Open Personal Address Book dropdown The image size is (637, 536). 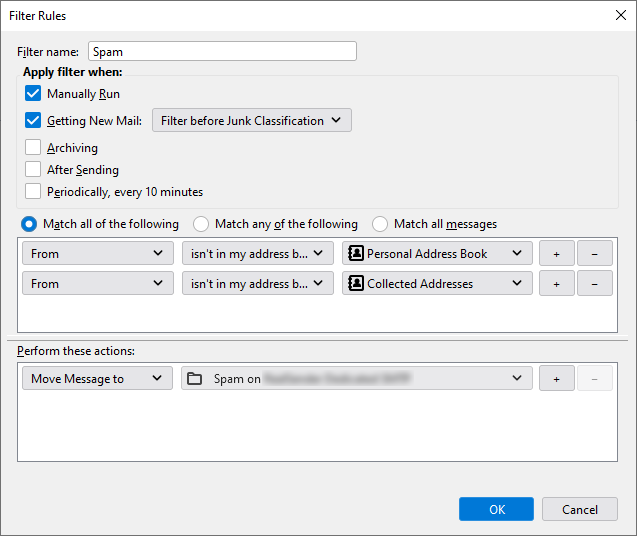tap(436, 254)
